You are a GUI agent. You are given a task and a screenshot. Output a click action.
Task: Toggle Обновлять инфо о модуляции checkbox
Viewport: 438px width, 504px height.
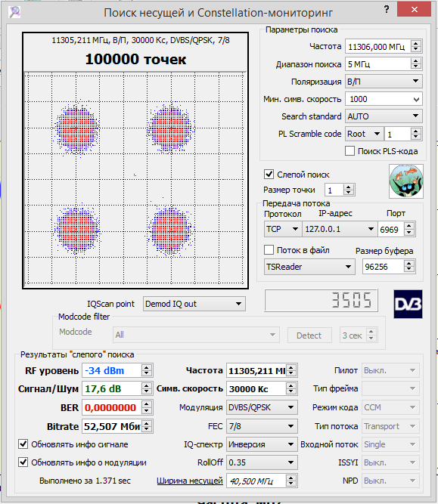click(23, 462)
